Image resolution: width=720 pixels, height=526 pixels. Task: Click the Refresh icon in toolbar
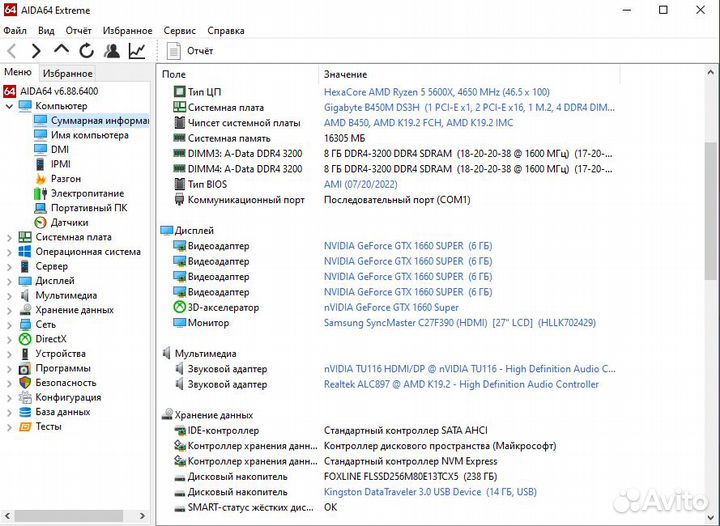[x=86, y=51]
